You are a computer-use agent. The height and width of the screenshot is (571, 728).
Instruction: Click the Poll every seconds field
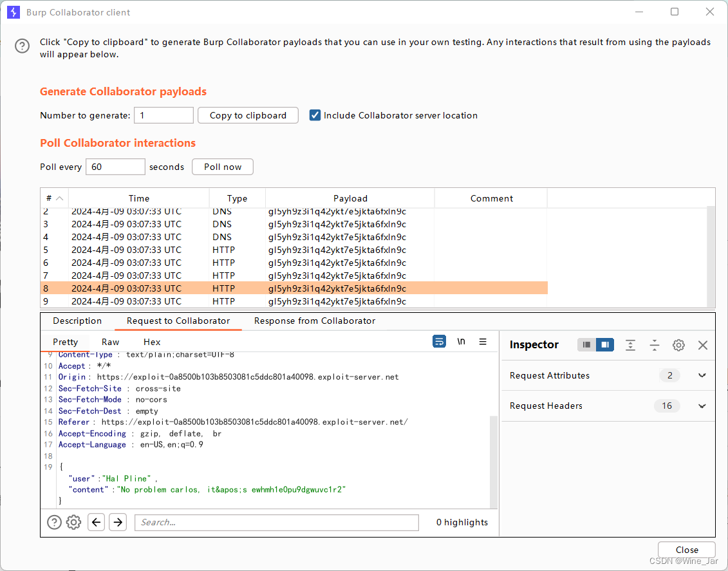[116, 167]
